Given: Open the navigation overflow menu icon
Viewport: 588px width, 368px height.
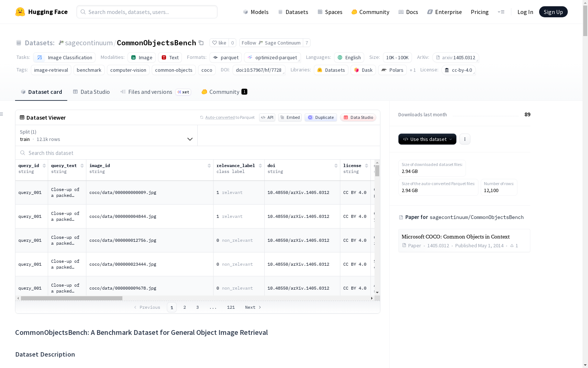Looking at the screenshot, I should (x=501, y=12).
